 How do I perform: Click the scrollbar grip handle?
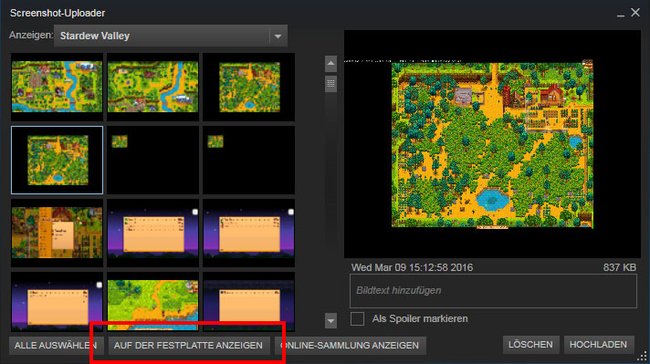(330, 84)
